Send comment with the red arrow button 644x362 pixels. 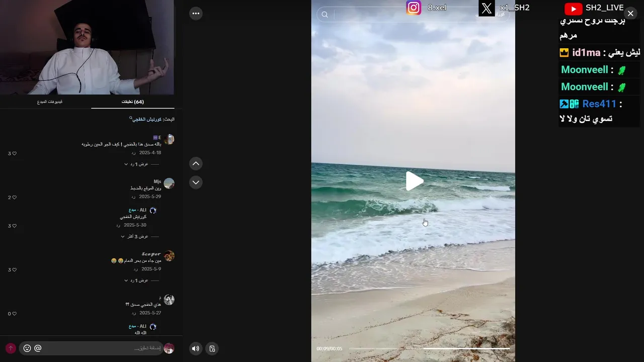tap(11, 348)
